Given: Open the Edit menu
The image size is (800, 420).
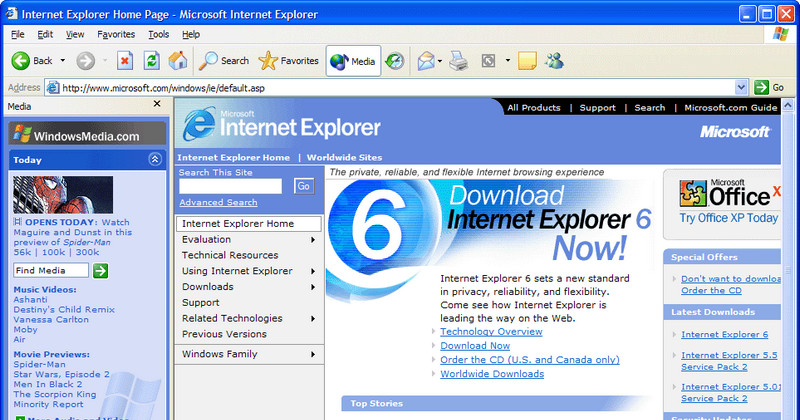Looking at the screenshot, I should (x=45, y=34).
